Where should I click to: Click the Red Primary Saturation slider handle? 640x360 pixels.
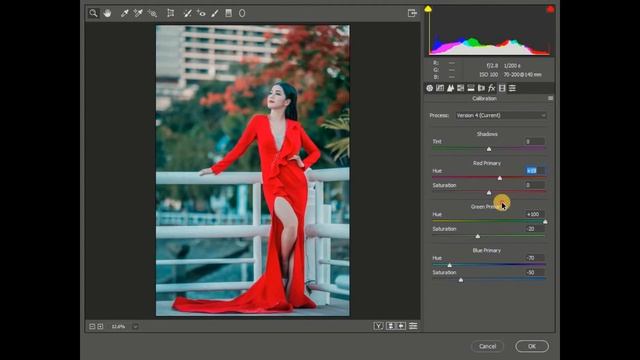click(489, 193)
